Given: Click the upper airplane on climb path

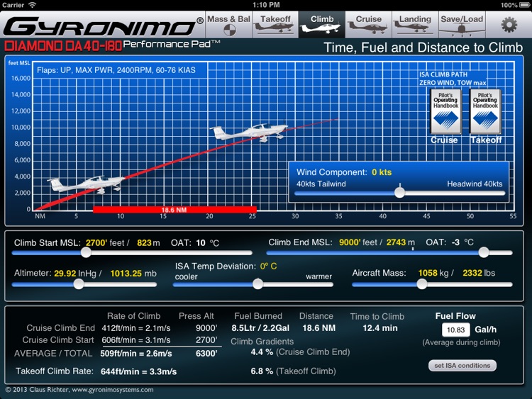Looking at the screenshot, I should coord(249,132).
